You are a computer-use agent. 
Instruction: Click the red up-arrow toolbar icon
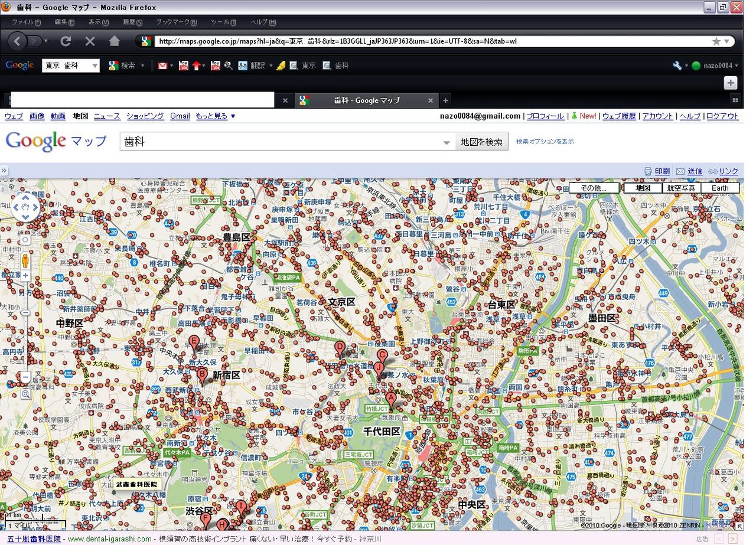coord(196,66)
